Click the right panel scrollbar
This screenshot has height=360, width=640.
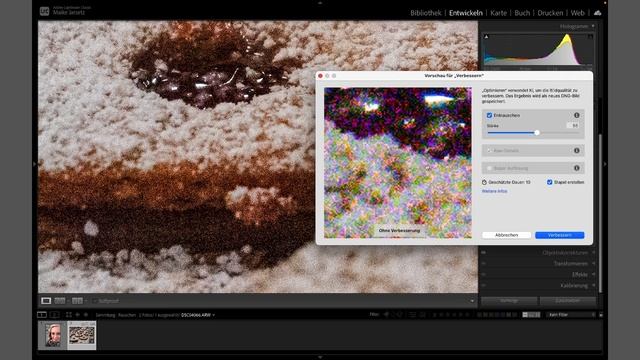(600, 212)
